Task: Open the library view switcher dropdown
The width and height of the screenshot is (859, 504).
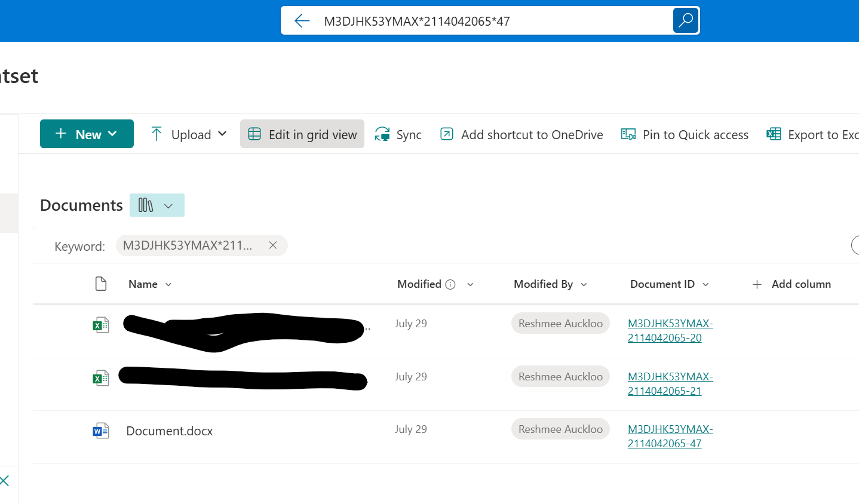Action: click(x=157, y=205)
